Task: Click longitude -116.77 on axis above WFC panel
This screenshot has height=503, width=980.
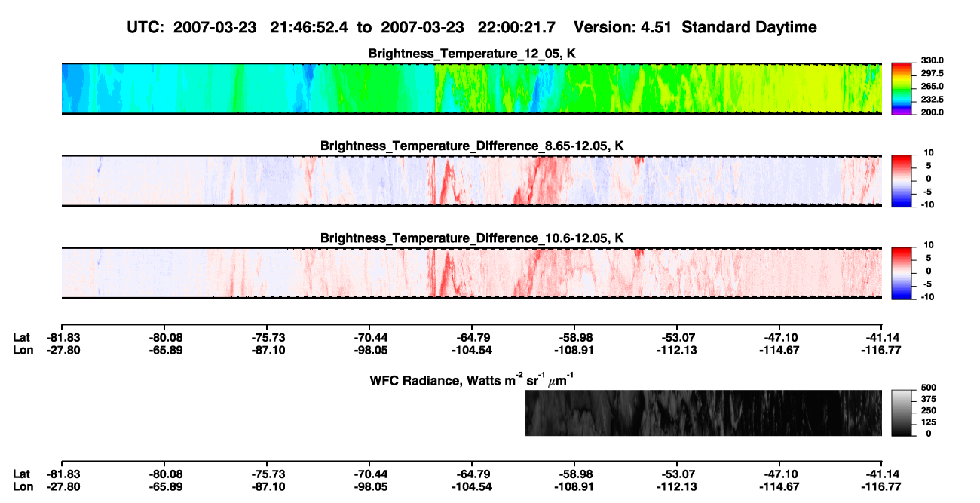Action: coord(882,350)
